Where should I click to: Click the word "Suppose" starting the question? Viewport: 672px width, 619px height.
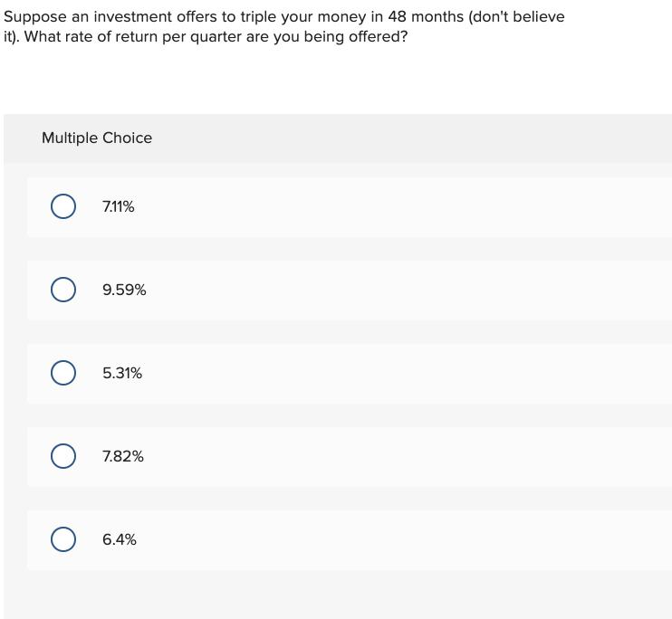click(35, 17)
